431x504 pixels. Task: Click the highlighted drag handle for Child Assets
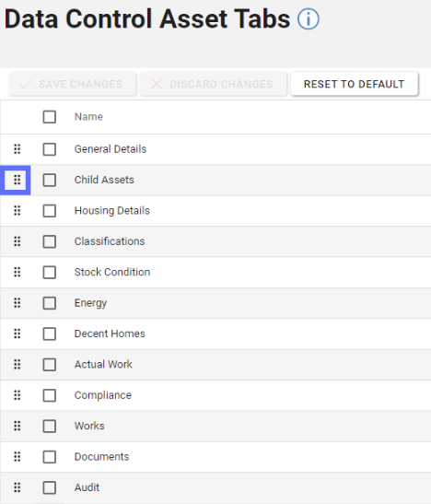click(x=17, y=180)
